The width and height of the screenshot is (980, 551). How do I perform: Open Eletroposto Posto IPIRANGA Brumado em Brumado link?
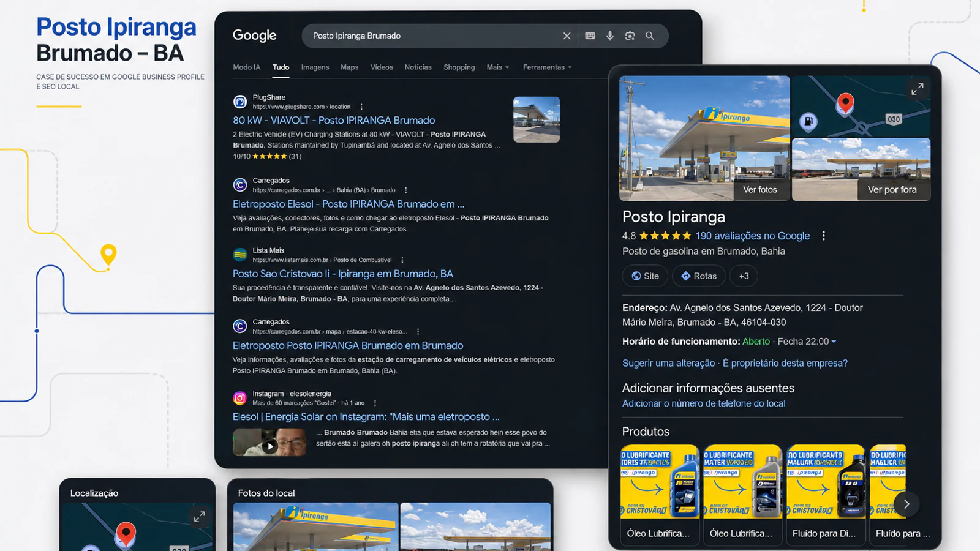tap(348, 345)
